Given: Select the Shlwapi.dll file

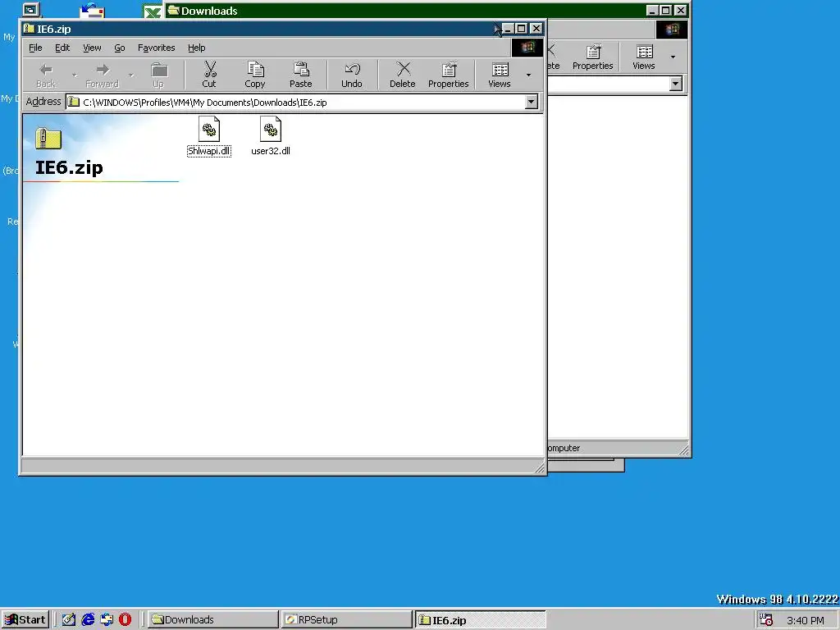Looking at the screenshot, I should tap(209, 136).
